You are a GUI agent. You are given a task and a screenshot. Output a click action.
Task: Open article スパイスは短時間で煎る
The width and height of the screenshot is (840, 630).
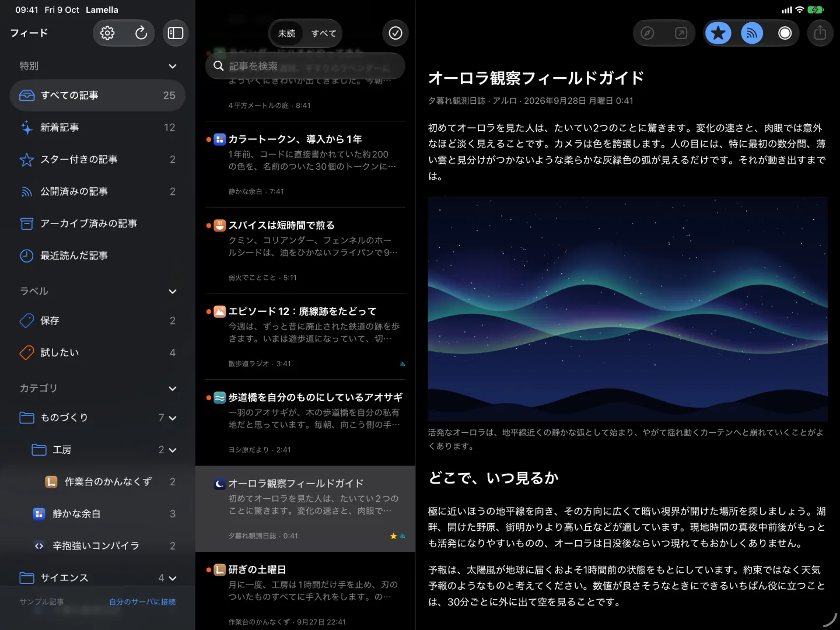click(305, 251)
